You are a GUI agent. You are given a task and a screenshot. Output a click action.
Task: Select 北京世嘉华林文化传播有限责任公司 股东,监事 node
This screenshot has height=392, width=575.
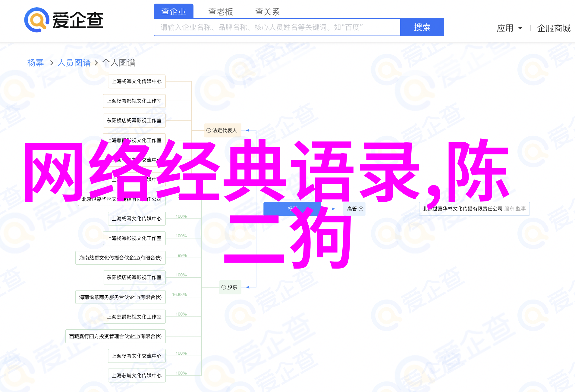[x=474, y=209]
